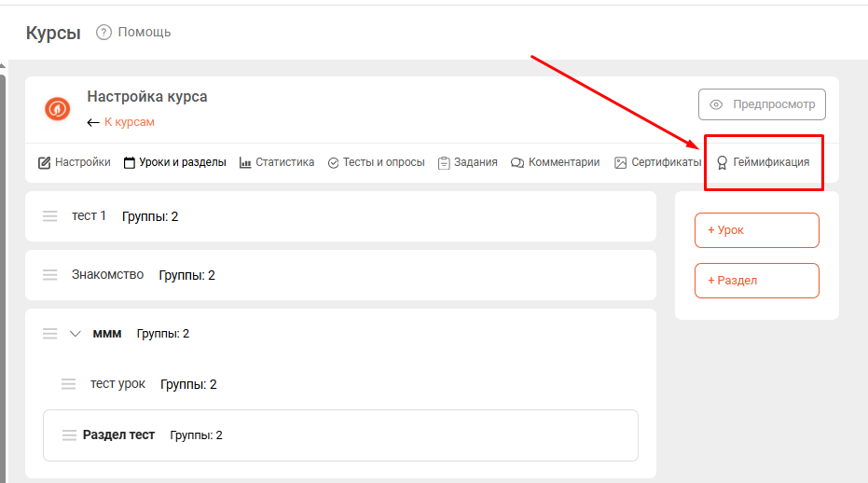
Task: Open the Геймификация tab
Action: tap(763, 162)
